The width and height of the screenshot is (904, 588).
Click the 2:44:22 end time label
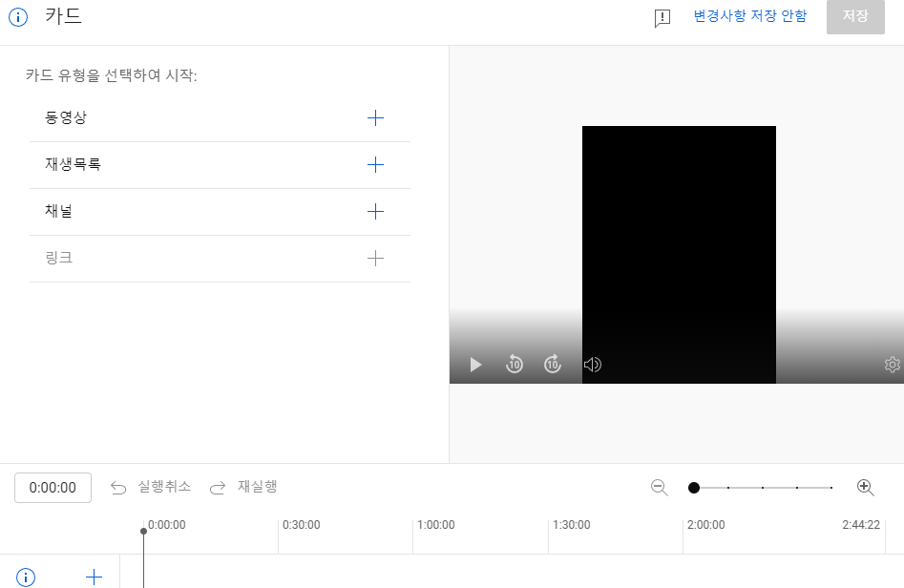(x=861, y=525)
